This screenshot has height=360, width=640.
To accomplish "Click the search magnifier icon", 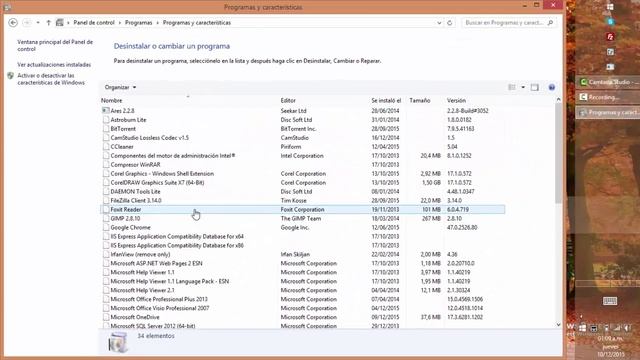I will (x=550, y=23).
